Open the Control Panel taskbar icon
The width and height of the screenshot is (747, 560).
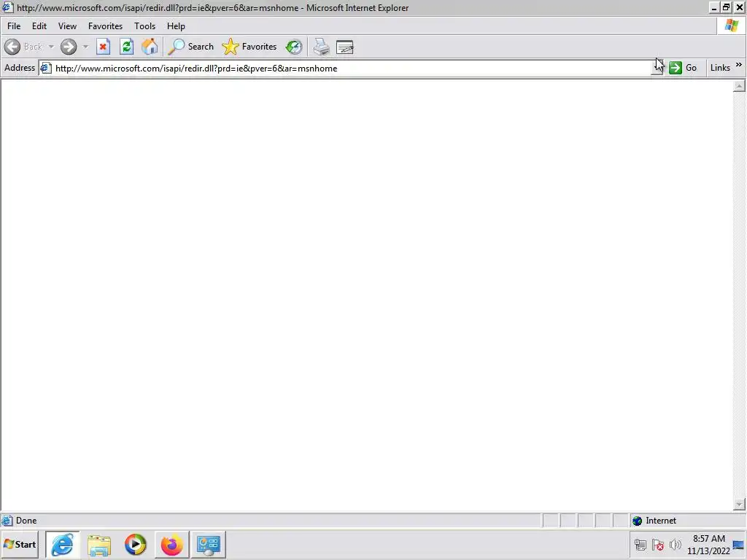(208, 545)
